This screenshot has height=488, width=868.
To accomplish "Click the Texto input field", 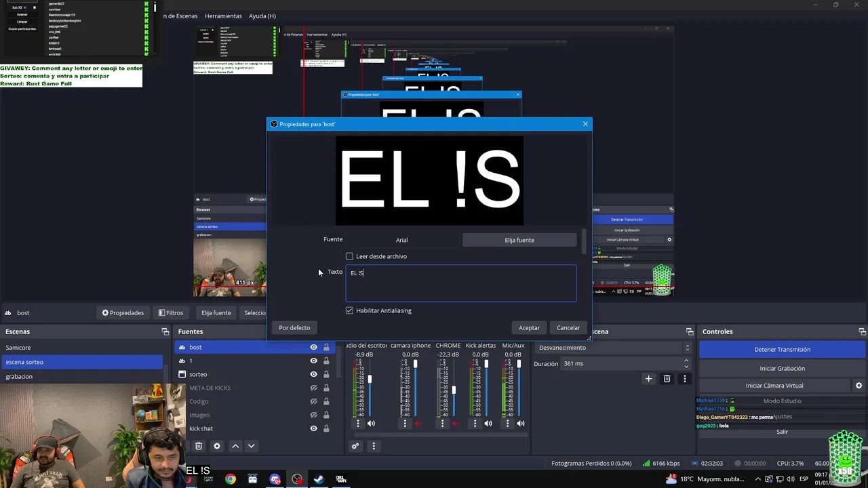I will [461, 283].
